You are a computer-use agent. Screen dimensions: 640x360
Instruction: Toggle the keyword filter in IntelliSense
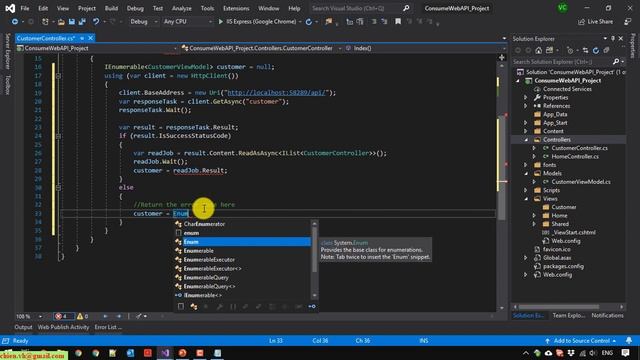181,306
